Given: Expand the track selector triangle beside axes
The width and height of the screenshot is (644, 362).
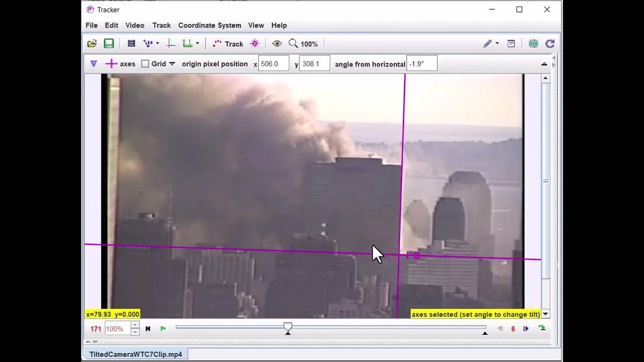Looking at the screenshot, I should point(94,64).
